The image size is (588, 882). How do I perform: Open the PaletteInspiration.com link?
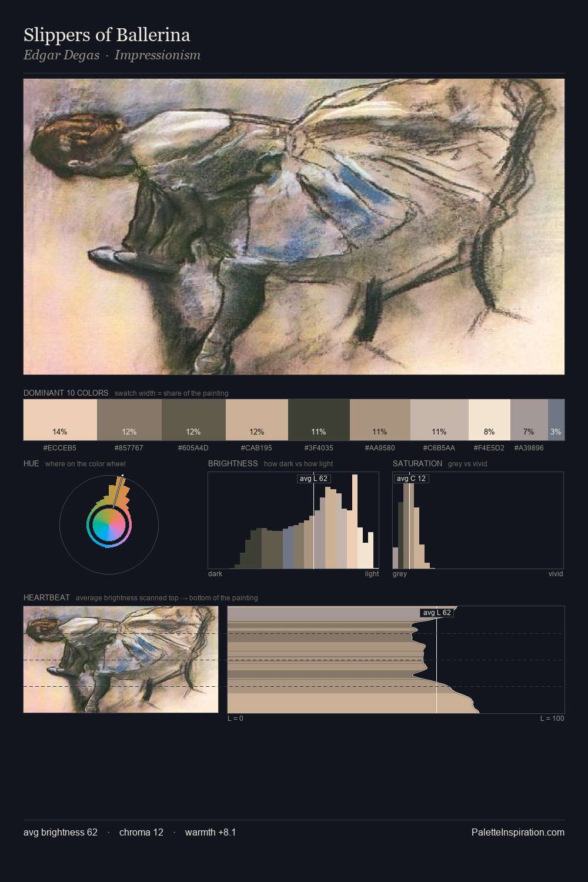pos(518,832)
